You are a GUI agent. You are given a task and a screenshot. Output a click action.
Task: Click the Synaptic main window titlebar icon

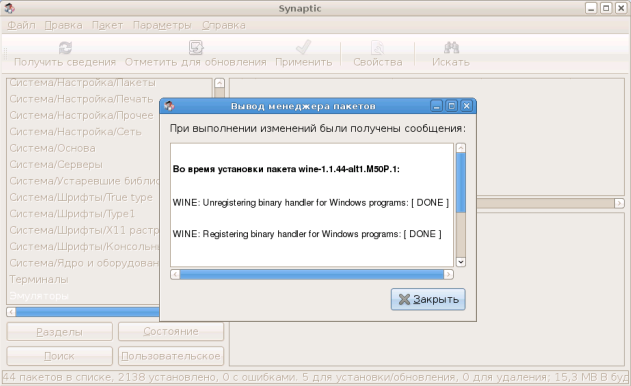(x=10, y=8)
